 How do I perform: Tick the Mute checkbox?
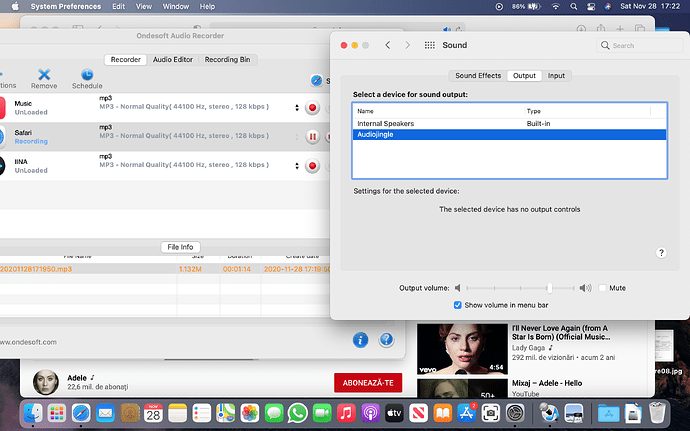pos(603,288)
